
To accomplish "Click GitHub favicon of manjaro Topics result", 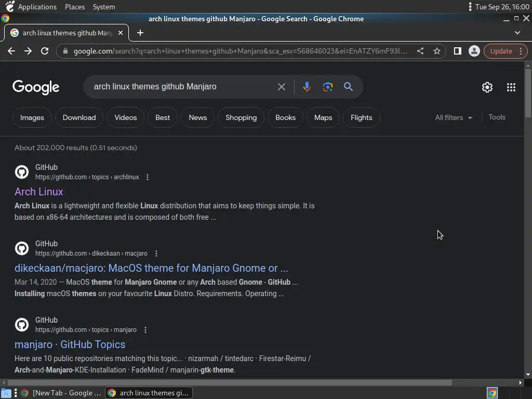I will (22, 325).
